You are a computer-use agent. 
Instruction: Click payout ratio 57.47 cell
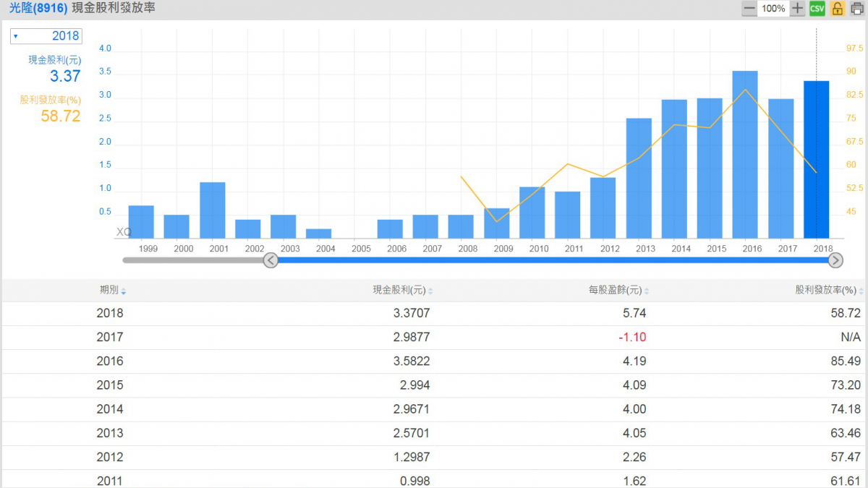coord(846,457)
